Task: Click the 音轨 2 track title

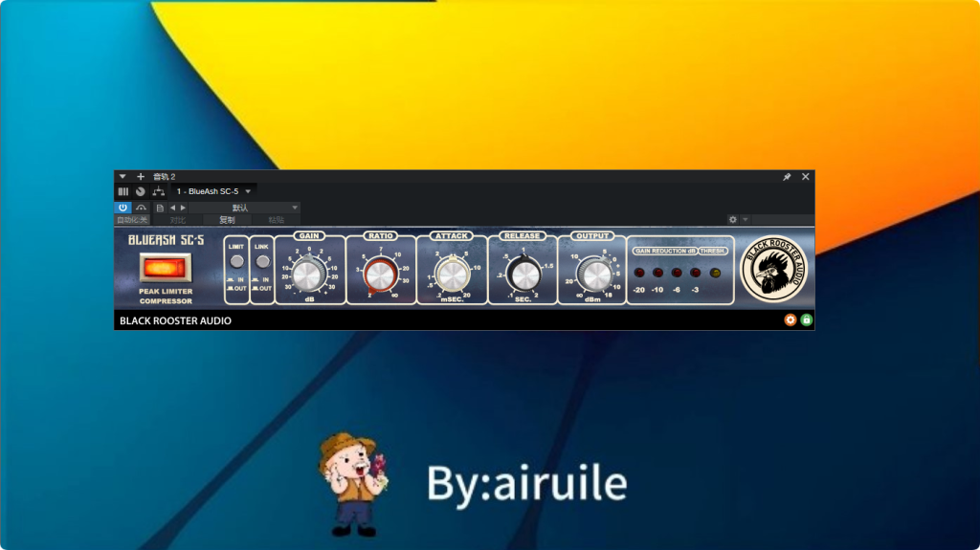Action: pos(165,177)
